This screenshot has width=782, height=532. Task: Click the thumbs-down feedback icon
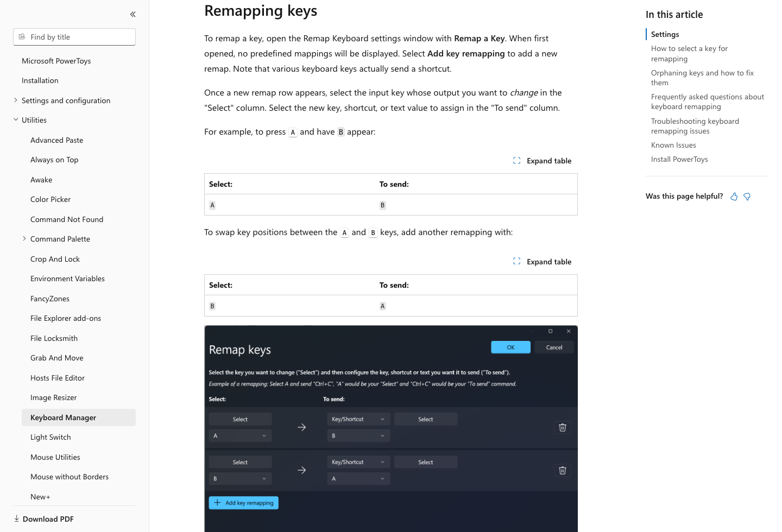[x=747, y=197]
